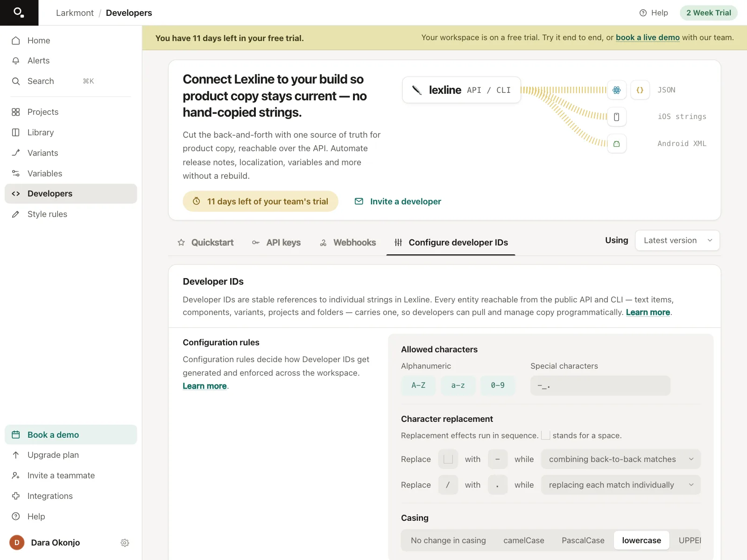This screenshot has height=560, width=747.
Task: Click the Home house icon in sidebar
Action: point(16,41)
